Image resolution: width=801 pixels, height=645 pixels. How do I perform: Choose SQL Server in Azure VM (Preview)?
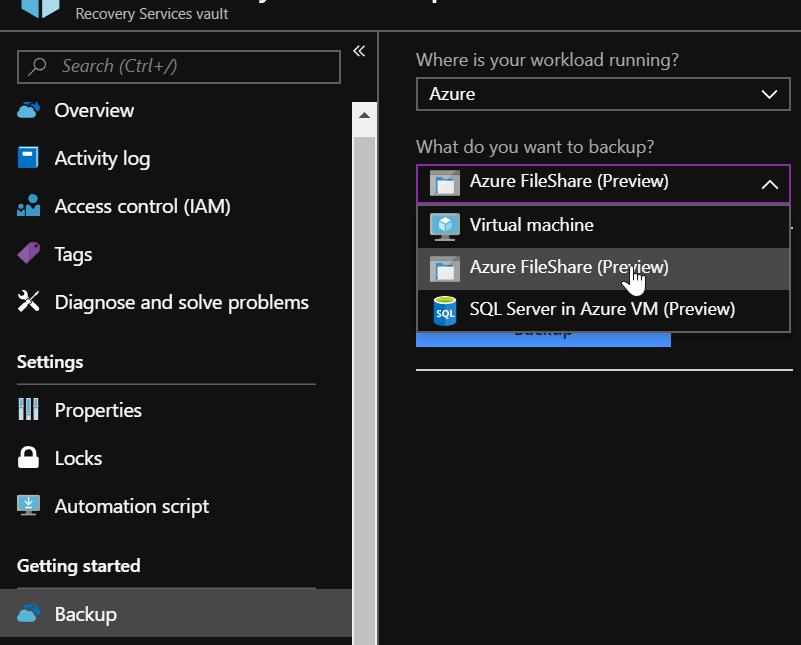click(602, 310)
